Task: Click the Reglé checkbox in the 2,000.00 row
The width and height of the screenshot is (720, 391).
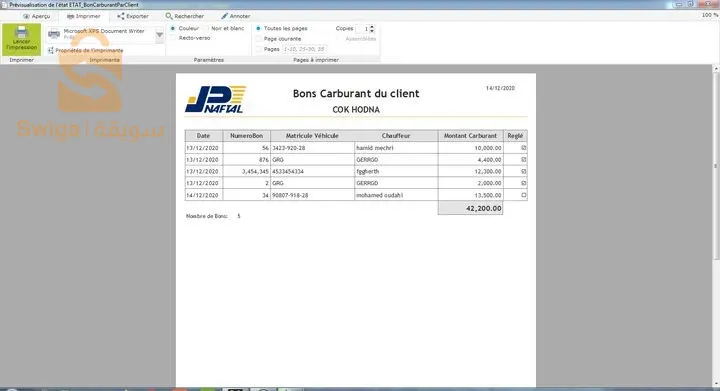Action: (x=523, y=183)
